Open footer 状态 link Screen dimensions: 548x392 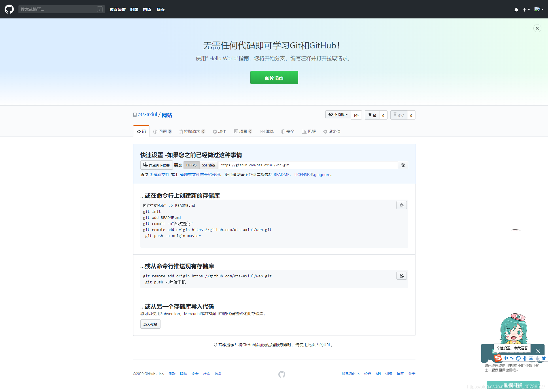point(207,374)
